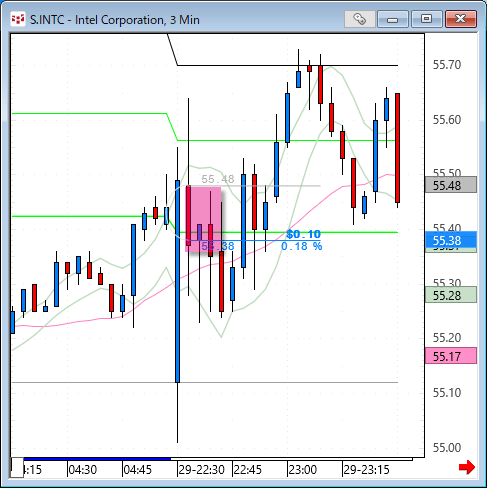Click the red scroll-right arrow

tap(467, 467)
